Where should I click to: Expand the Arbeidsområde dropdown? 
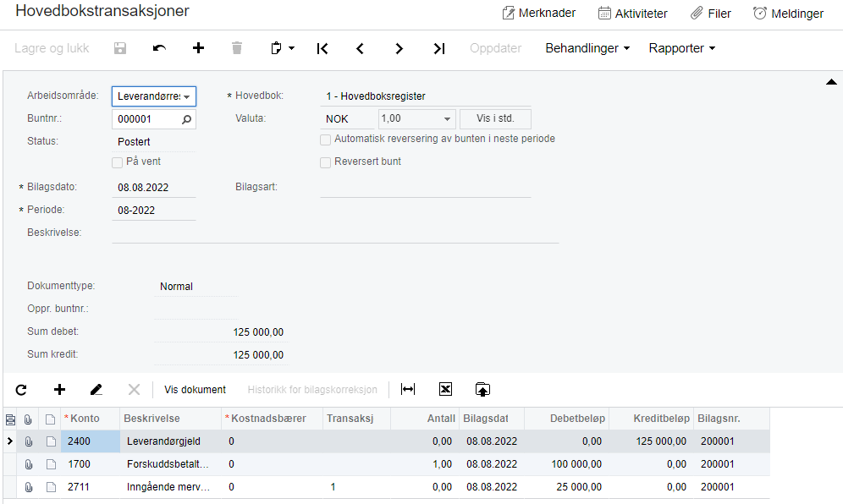(186, 96)
